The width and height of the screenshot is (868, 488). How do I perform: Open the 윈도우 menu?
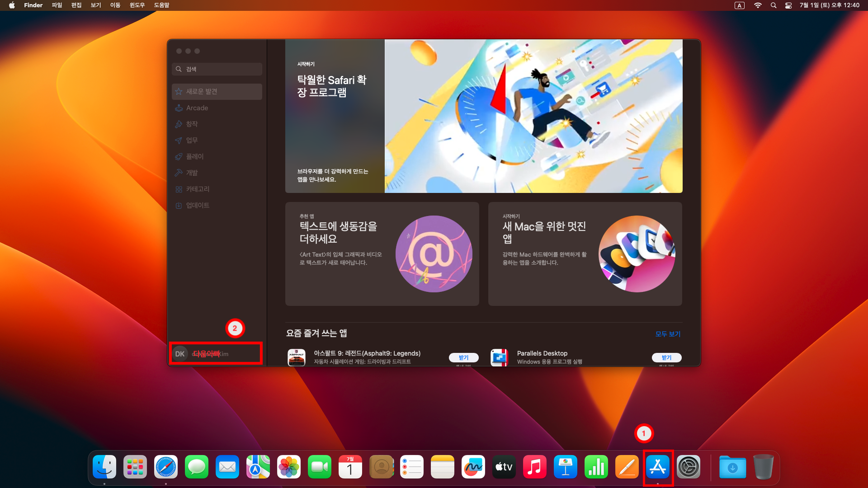tap(137, 5)
